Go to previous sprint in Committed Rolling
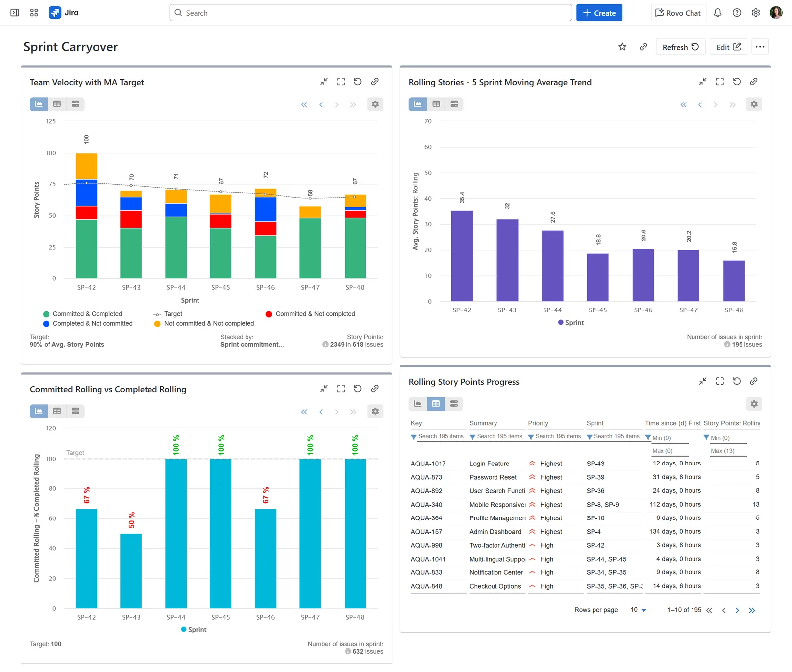792x672 pixels. pos(321,412)
